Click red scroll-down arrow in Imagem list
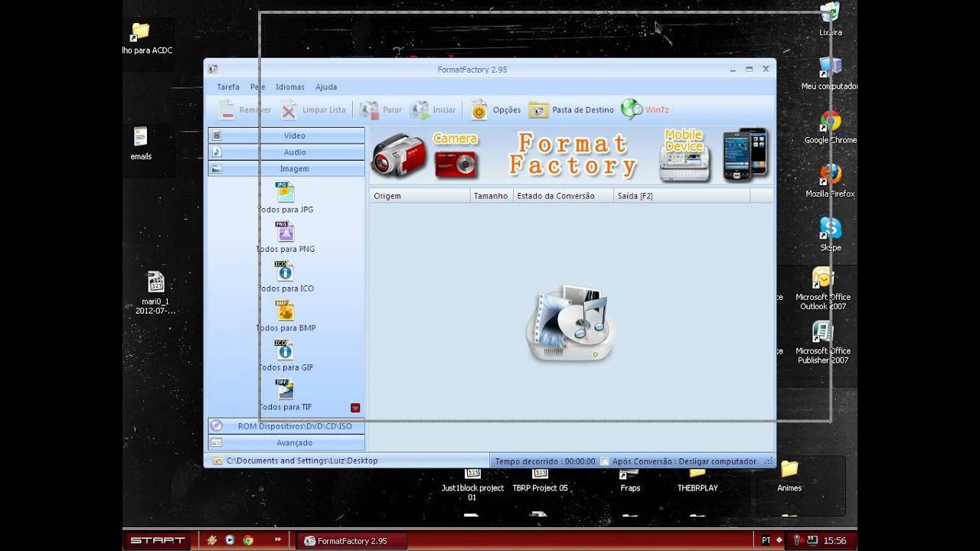 coord(355,408)
